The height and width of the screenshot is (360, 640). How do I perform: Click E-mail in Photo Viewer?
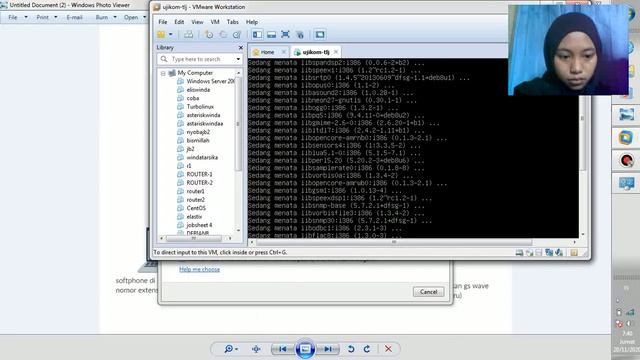pos(74,18)
